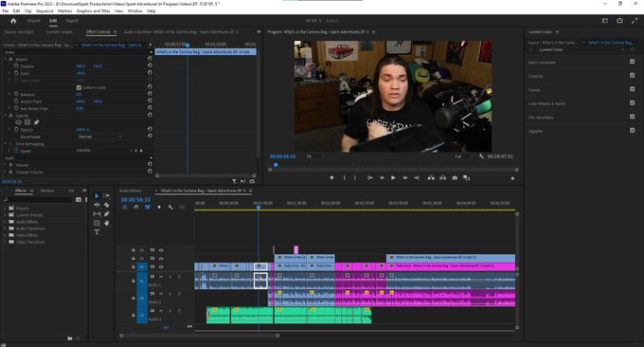Expand Presets folder in Effects
Viewport: 644px width, 347px height.
click(x=5, y=209)
